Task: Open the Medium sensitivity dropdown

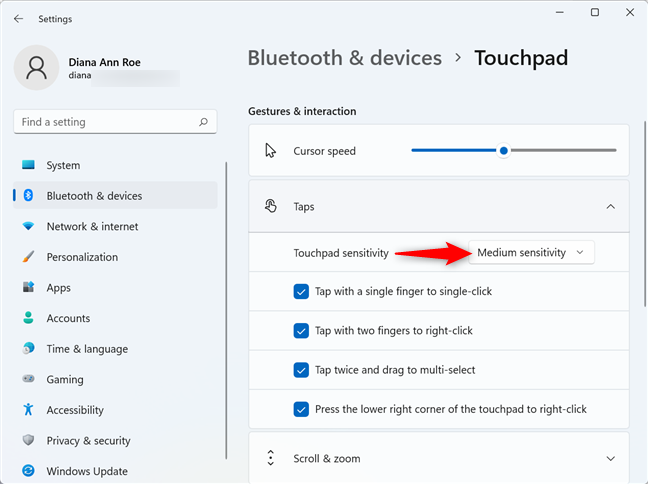Action: click(x=531, y=252)
